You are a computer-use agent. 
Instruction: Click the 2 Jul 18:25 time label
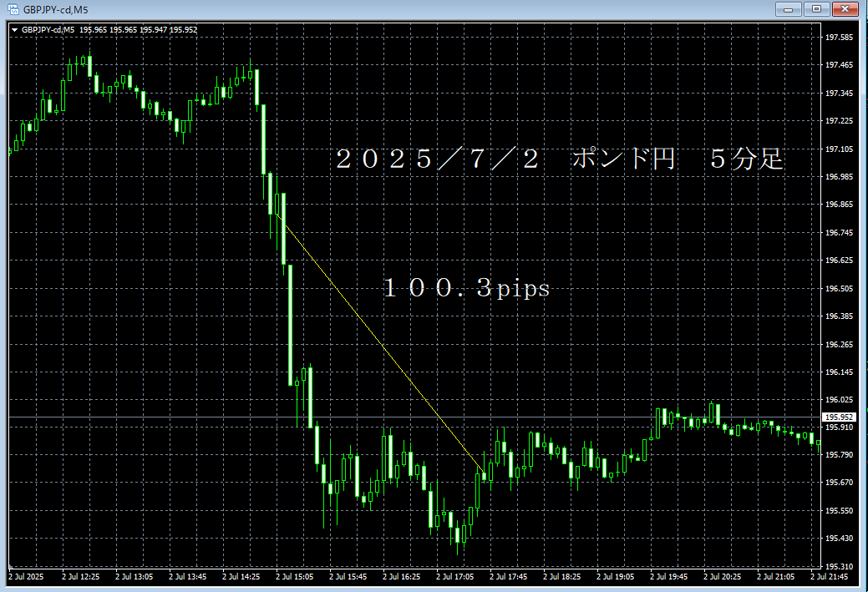point(562,576)
